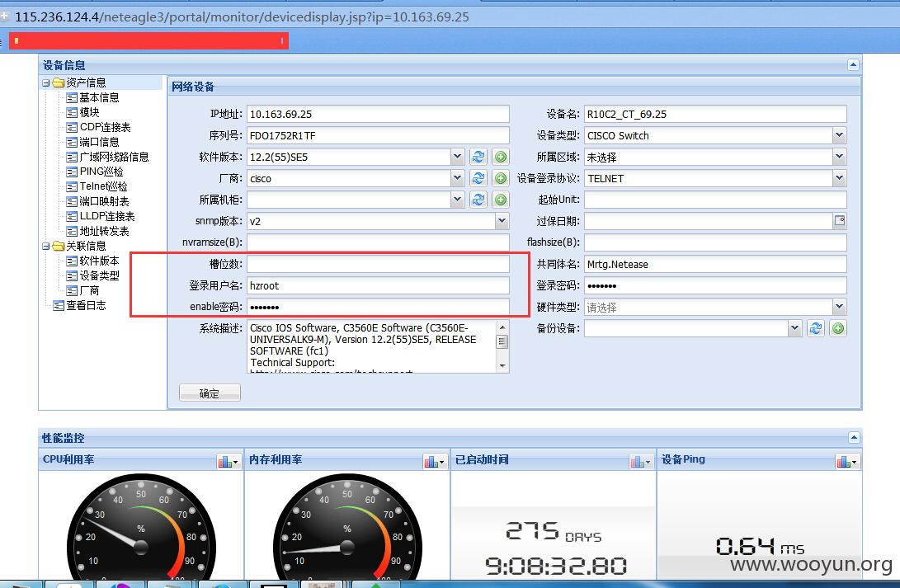Click the enable密码 field

coord(378,307)
